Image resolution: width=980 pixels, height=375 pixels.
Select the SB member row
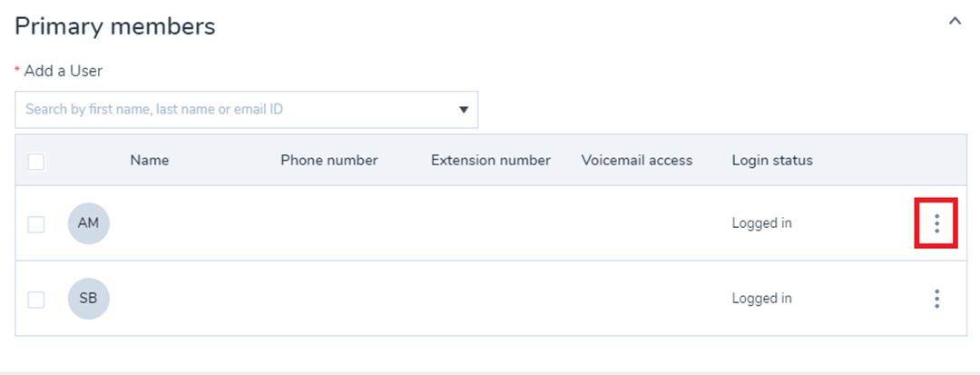(x=491, y=299)
